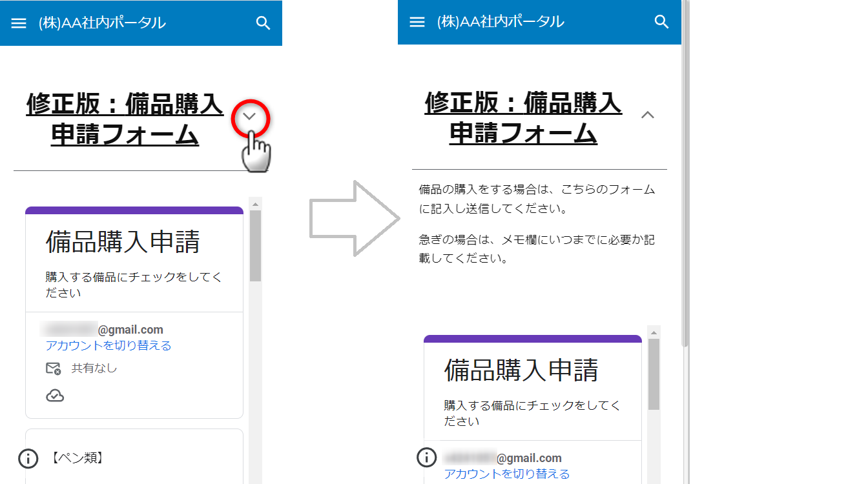Click the info icon beside the right gmail address
The height and width of the screenshot is (484, 868).
[426, 457]
